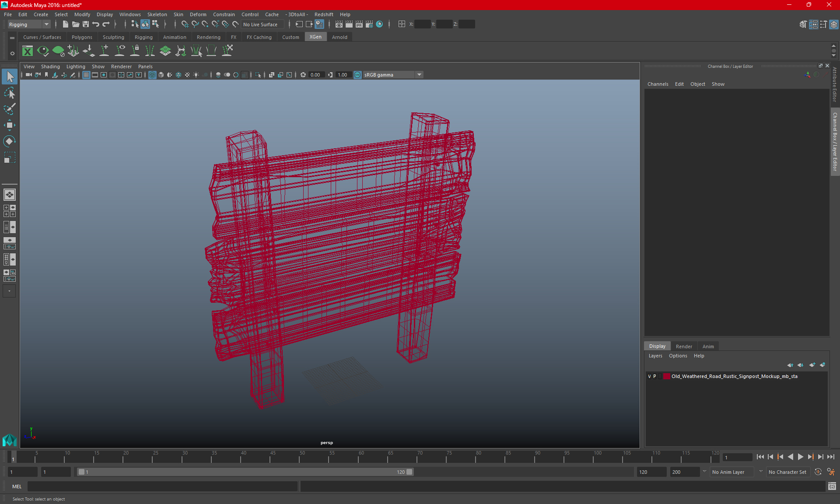The width and height of the screenshot is (840, 504).
Task: Open the Channels menu in Channel Box
Action: (x=658, y=84)
